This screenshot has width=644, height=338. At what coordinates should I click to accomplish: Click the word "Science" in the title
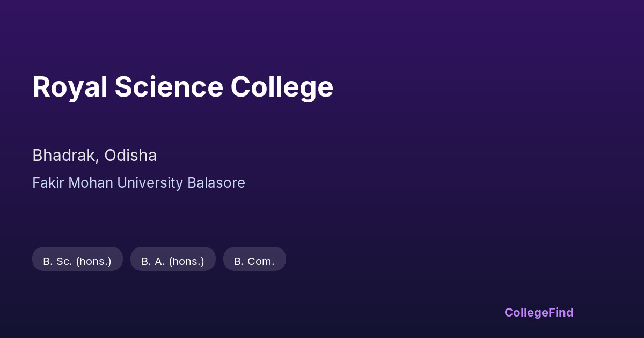169,87
